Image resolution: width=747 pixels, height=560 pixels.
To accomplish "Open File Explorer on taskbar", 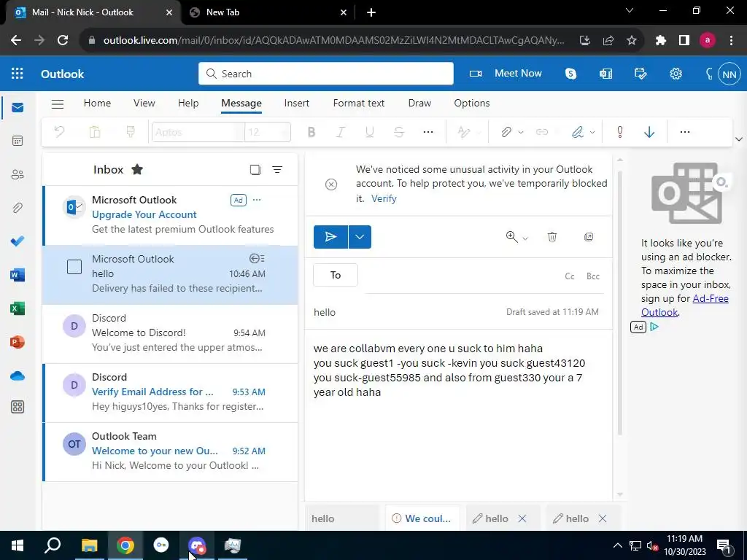I will pyautogui.click(x=89, y=545).
